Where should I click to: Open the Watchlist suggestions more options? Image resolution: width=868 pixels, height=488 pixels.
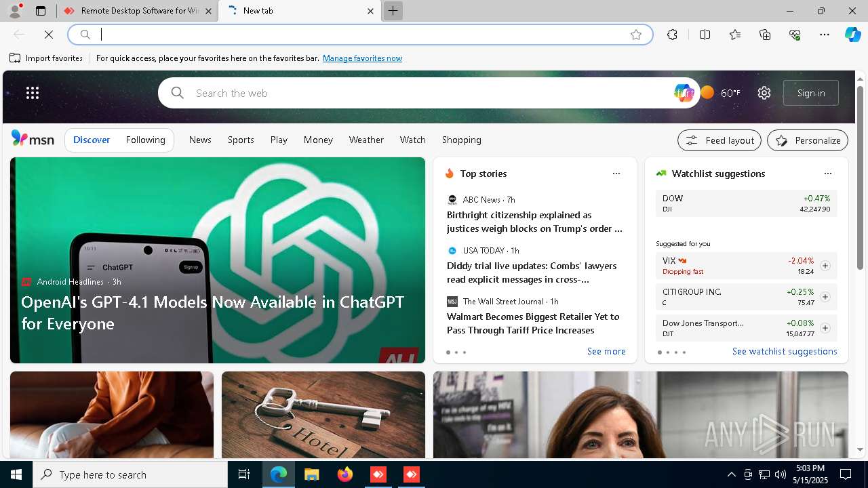tap(827, 174)
